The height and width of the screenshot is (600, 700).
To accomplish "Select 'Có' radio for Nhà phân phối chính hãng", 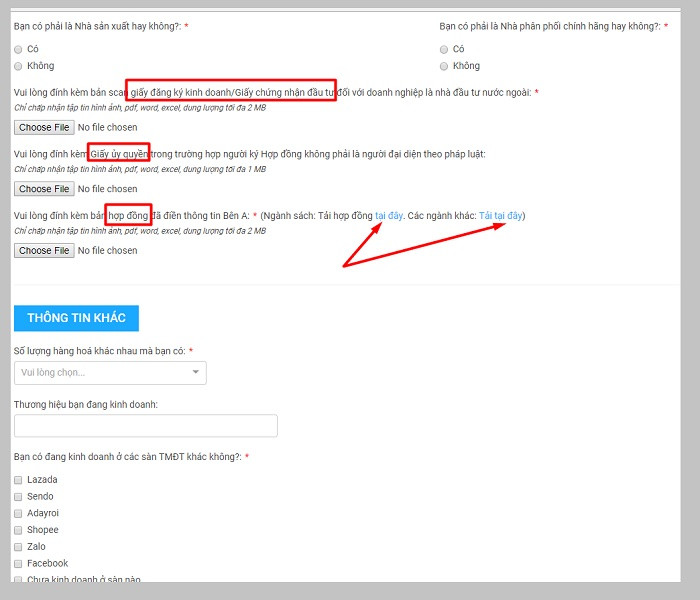I will (444, 48).
